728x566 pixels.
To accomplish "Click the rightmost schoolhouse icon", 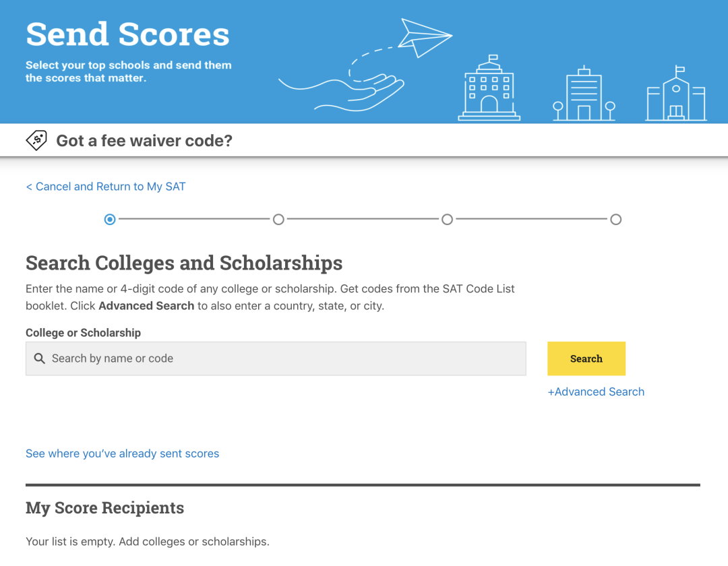I will [675, 96].
